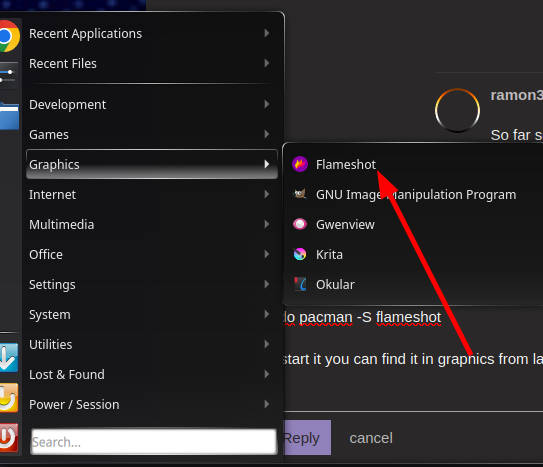Click the Graphics category arrow

267,164
